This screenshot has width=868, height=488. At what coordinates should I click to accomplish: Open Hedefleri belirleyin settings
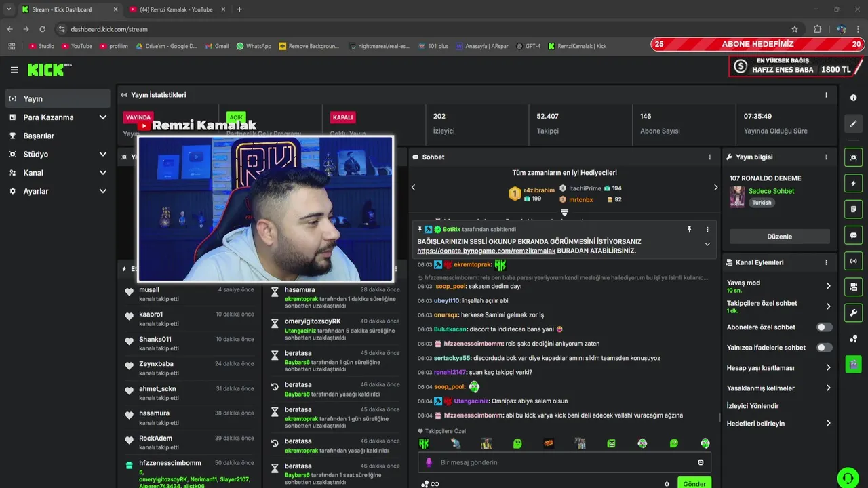[x=778, y=424]
